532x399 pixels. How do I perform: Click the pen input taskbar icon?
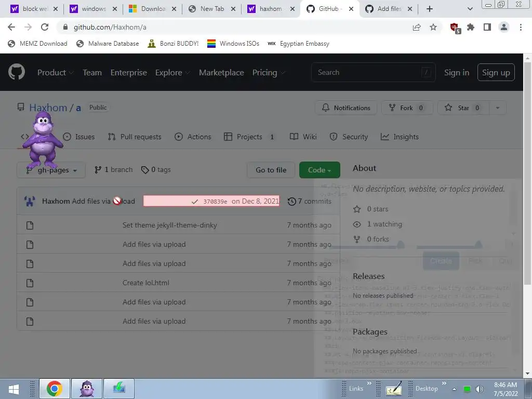[x=394, y=389]
